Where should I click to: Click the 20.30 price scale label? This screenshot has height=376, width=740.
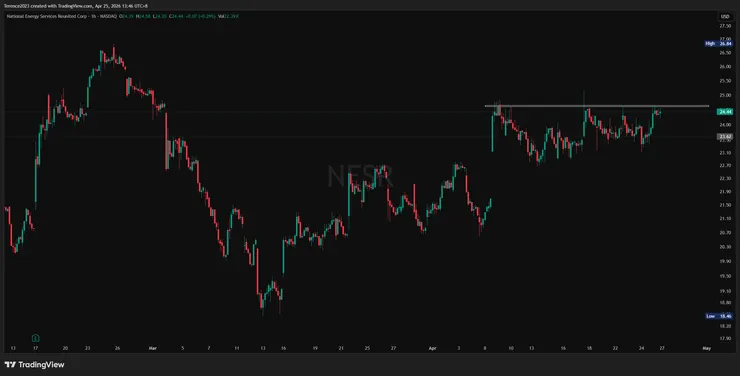pyautogui.click(x=725, y=246)
